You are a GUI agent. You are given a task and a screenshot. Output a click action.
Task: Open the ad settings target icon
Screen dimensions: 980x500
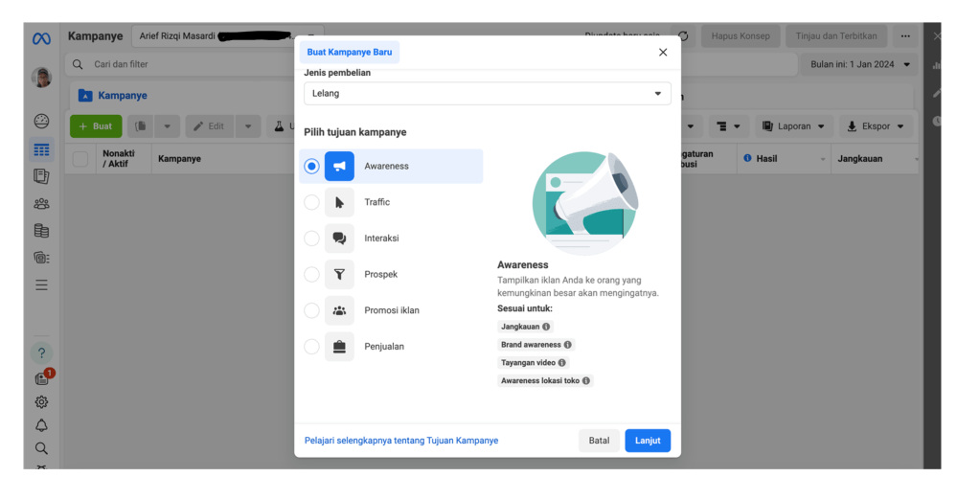(41, 258)
